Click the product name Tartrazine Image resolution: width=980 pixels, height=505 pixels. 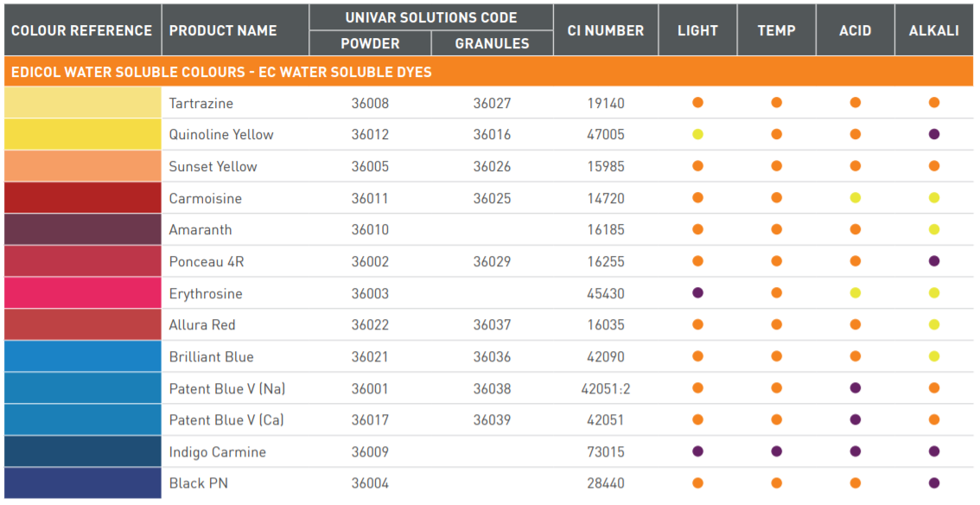(x=201, y=103)
